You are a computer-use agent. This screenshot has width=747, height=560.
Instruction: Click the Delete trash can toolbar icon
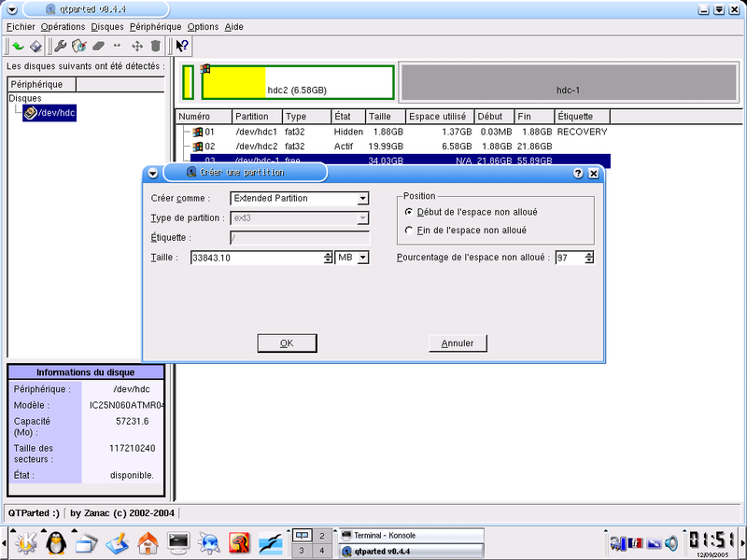[155, 46]
